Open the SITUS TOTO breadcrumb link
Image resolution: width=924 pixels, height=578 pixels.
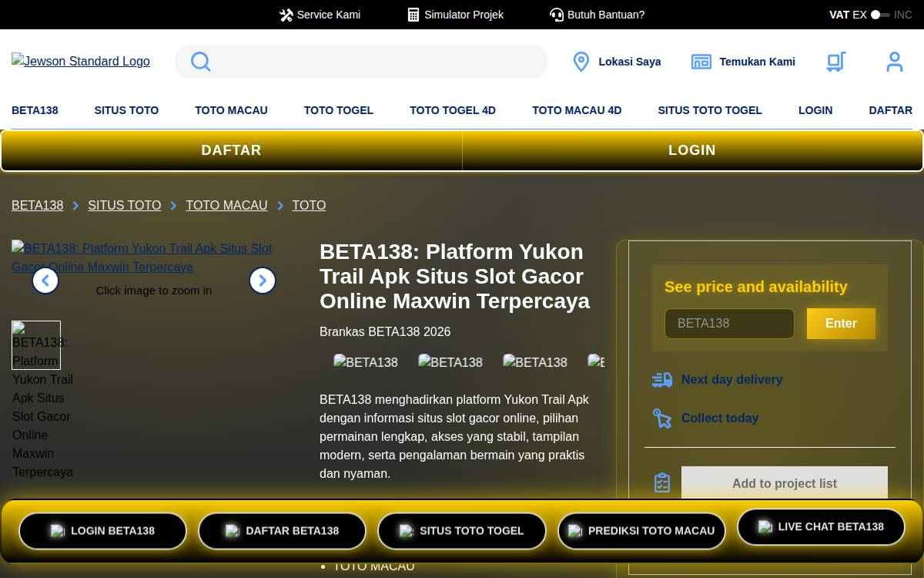(125, 206)
